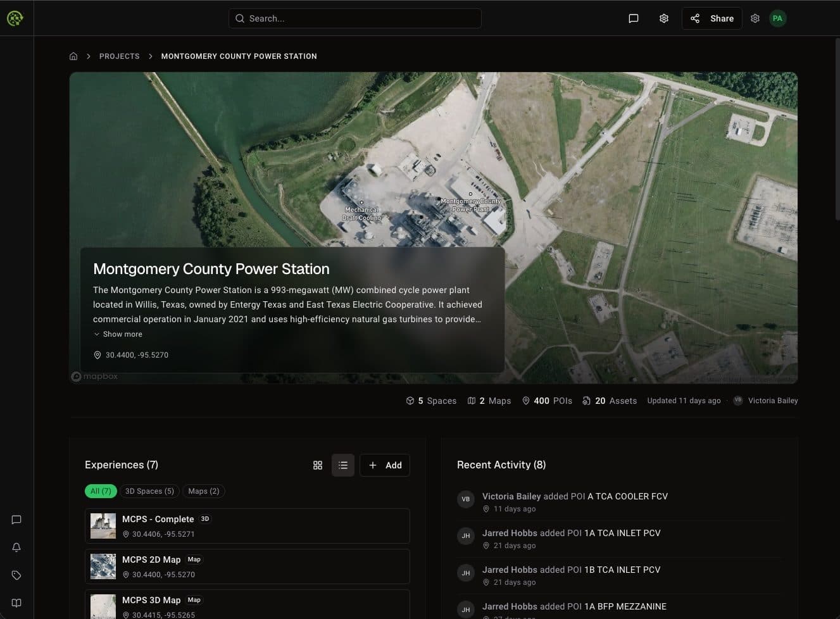Click the home breadcrumb icon

73,56
